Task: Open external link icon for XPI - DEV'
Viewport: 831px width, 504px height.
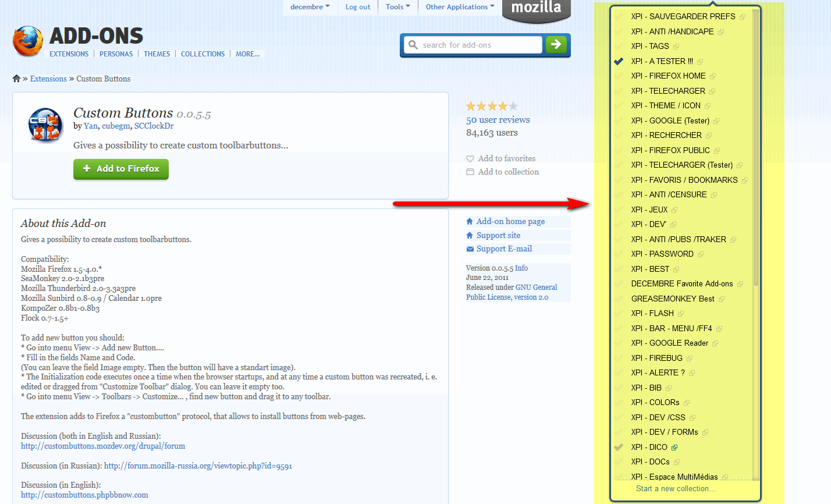Action: coord(673,225)
